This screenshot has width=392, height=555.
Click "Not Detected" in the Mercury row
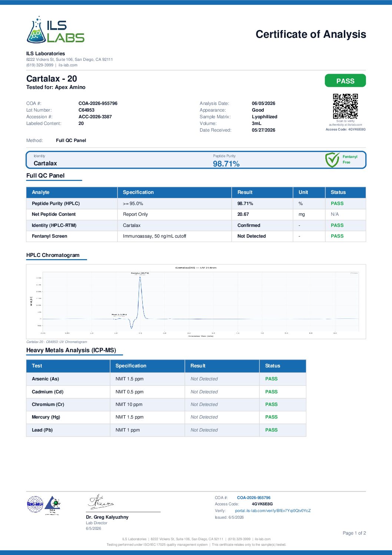[x=204, y=417]
